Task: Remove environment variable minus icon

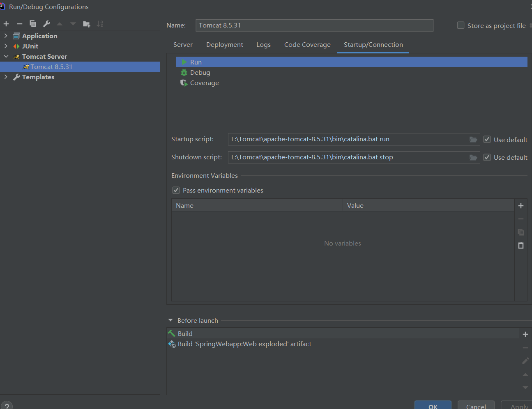Action: coord(521,219)
